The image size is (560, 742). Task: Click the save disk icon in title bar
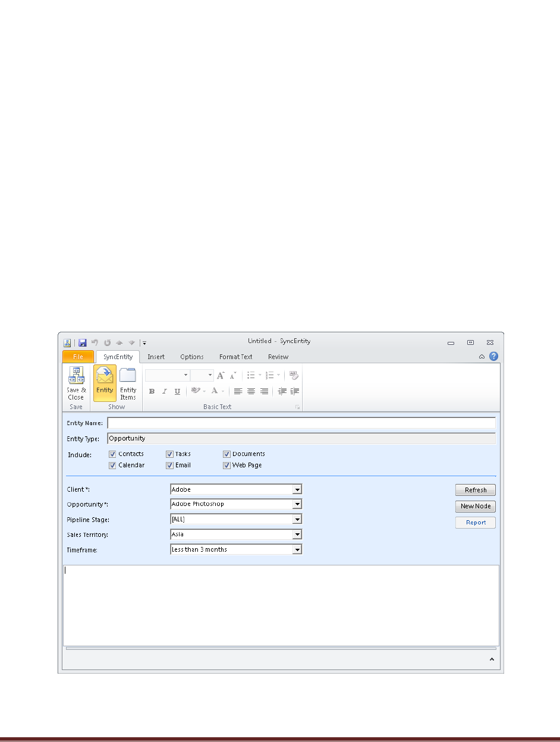pyautogui.click(x=83, y=342)
